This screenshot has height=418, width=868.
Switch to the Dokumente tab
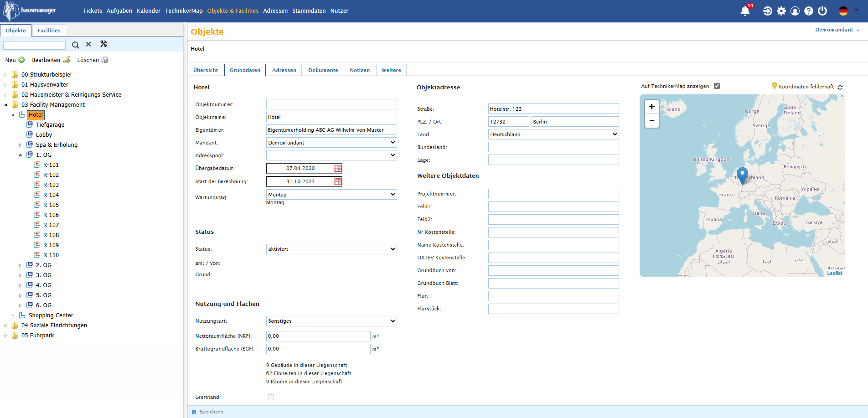pyautogui.click(x=323, y=70)
